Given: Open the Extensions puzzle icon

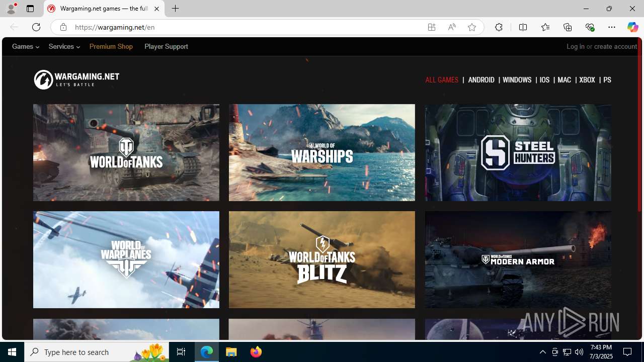Looking at the screenshot, I should (x=499, y=27).
